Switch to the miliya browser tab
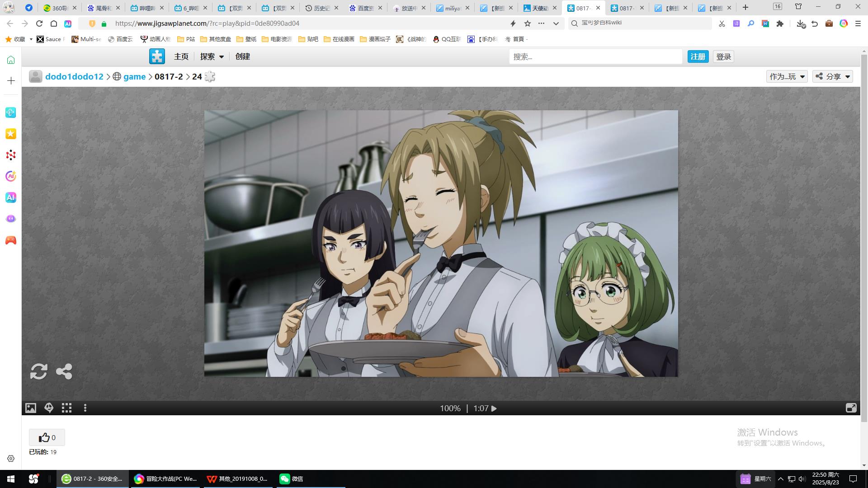The height and width of the screenshot is (488, 868). (453, 8)
